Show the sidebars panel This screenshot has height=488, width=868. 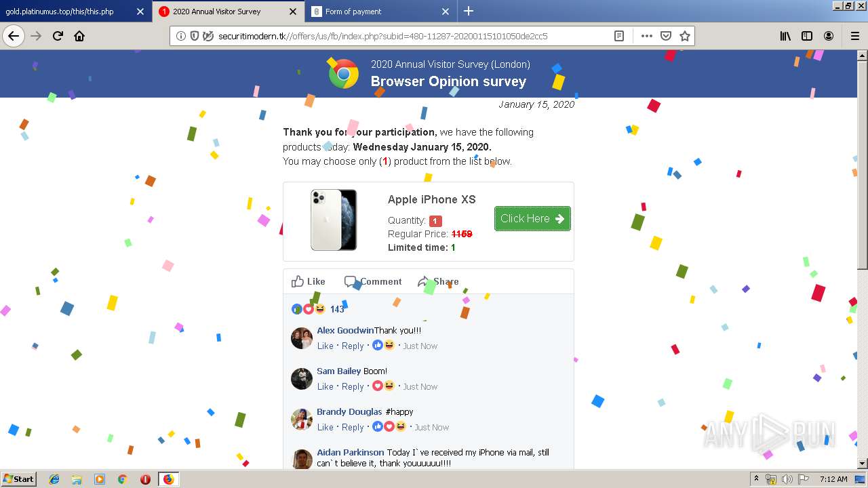tap(807, 36)
